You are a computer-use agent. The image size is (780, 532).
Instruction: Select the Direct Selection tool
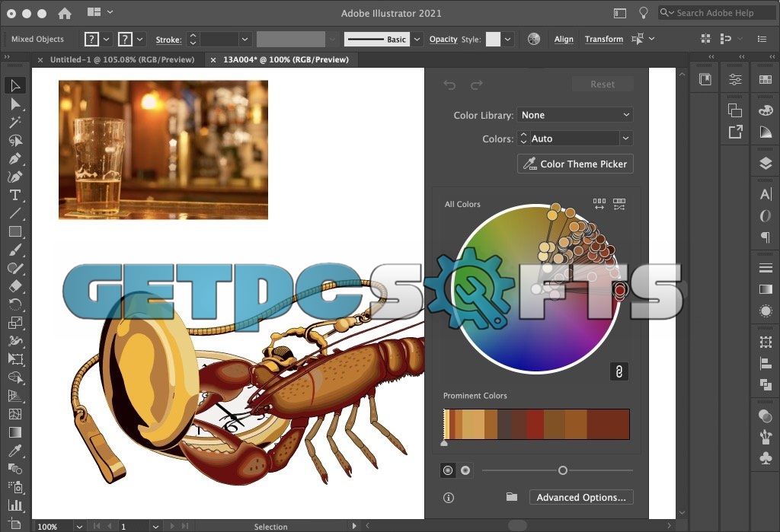[x=15, y=104]
